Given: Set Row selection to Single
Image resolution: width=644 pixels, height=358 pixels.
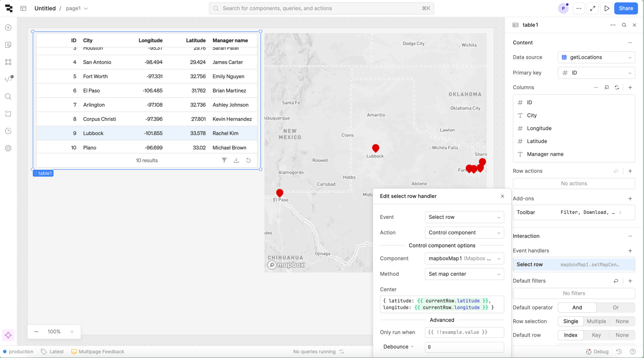Looking at the screenshot, I should coord(571,322).
